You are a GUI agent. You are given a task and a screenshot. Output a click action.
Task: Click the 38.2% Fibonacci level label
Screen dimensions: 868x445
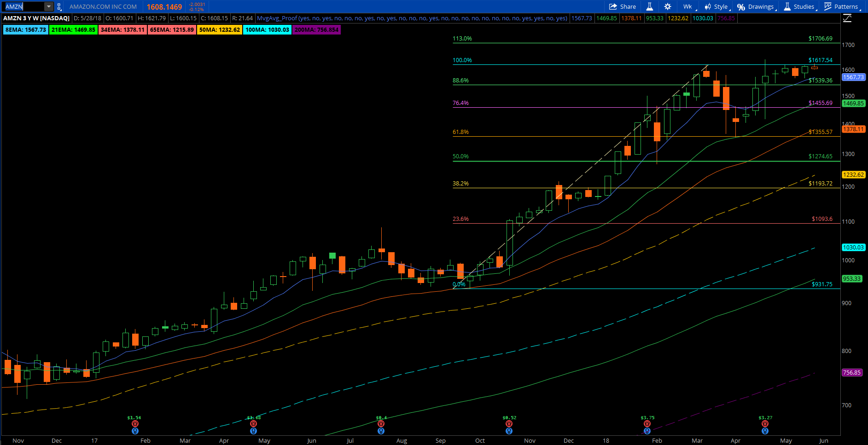coord(460,184)
